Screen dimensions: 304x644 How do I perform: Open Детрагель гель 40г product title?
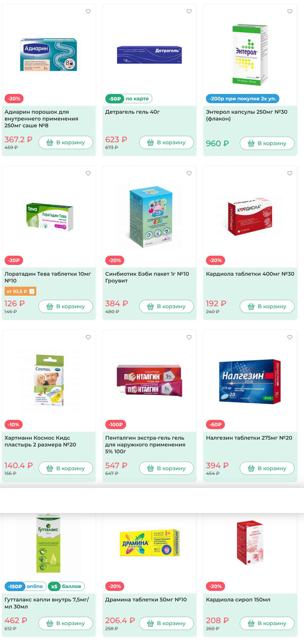(x=133, y=112)
